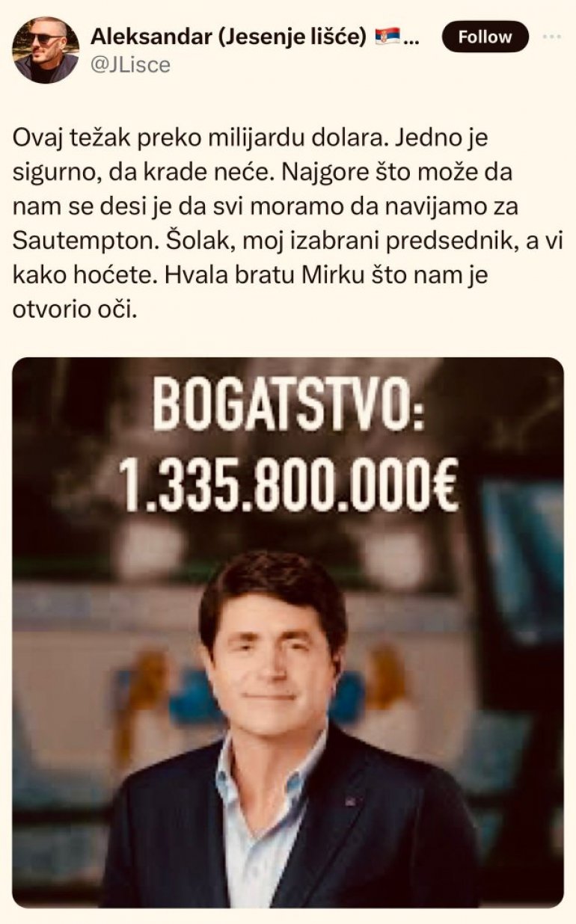Open display name Aleksandar (Jesenje lišće)
576x924 pixels.
point(230,36)
